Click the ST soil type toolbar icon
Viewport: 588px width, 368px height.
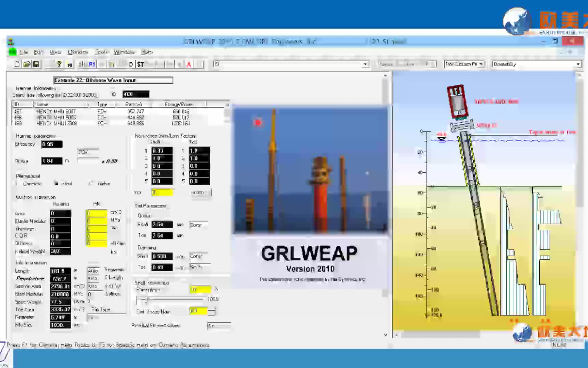tap(140, 64)
